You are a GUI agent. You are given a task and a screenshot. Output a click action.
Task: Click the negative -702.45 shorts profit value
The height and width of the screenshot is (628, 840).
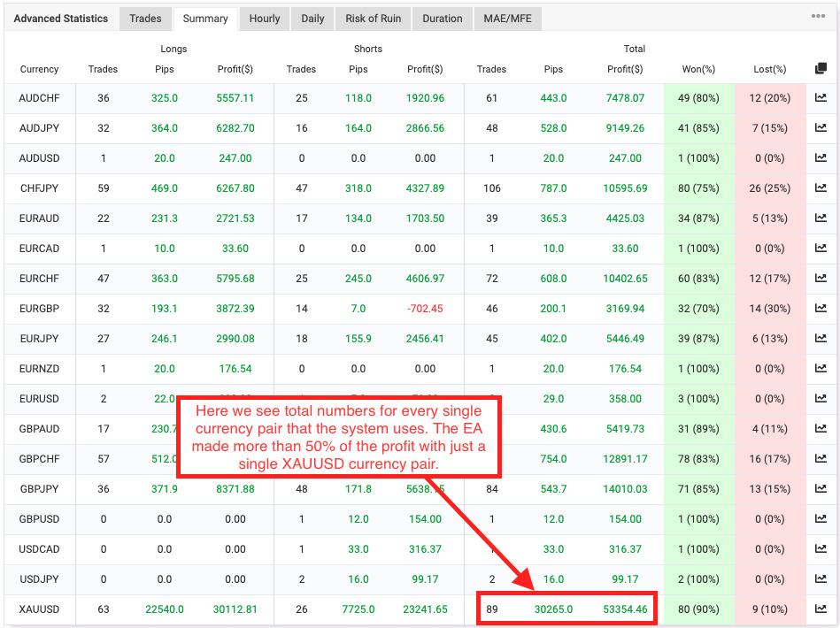[x=425, y=309]
